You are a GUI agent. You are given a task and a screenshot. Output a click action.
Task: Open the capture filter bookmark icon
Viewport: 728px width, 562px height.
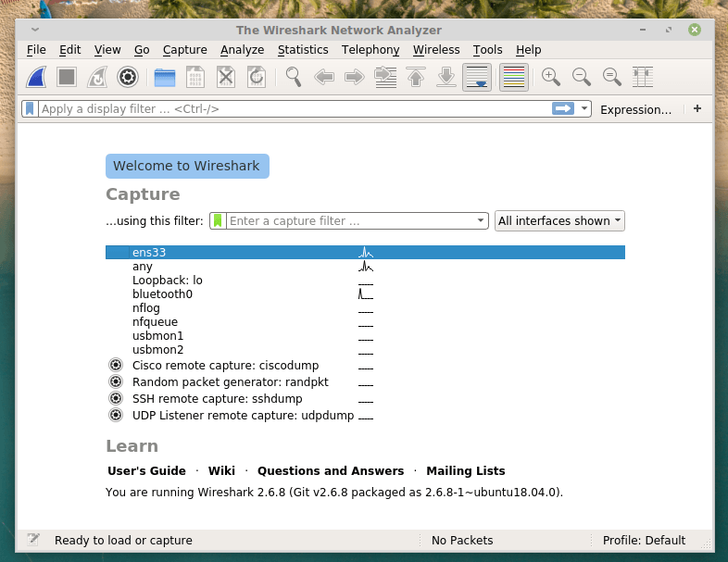tap(218, 221)
